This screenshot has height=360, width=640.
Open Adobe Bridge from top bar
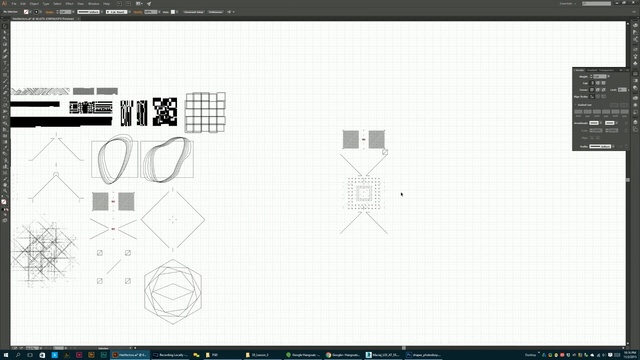[x=120, y=4]
